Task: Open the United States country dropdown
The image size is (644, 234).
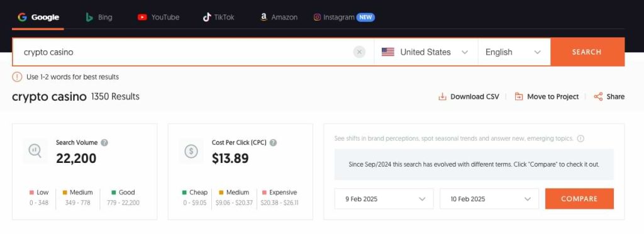Action: pos(426,52)
